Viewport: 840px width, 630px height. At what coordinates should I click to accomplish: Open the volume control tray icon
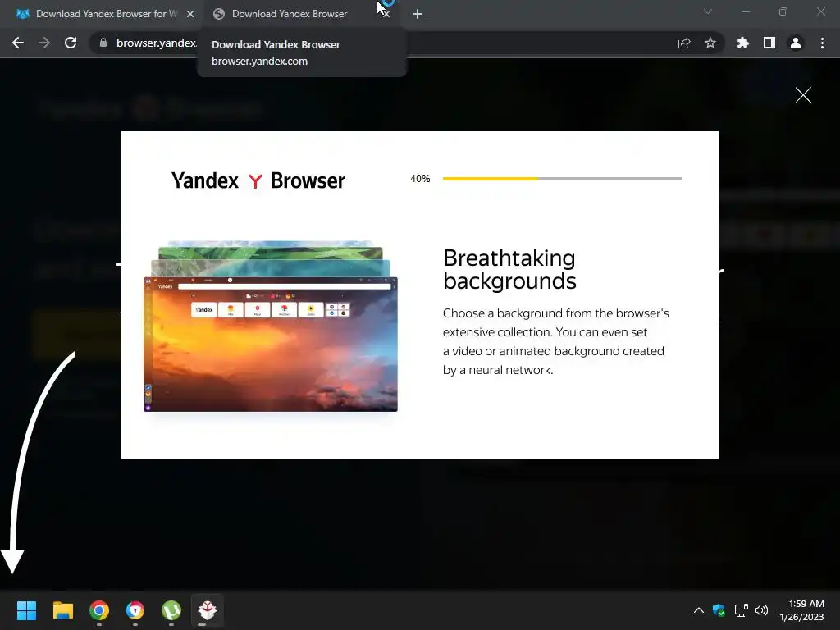760,610
